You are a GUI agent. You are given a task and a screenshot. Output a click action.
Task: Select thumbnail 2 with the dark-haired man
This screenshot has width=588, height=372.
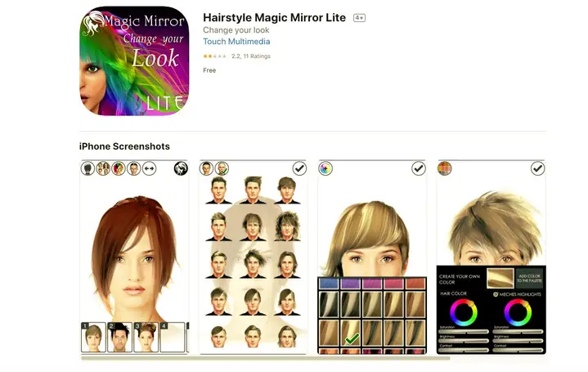(x=119, y=337)
